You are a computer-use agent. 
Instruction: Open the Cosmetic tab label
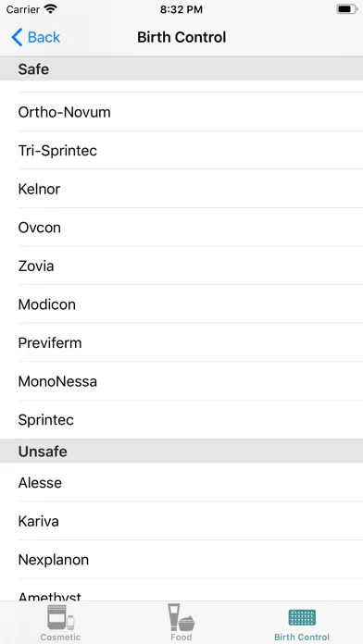60,637
